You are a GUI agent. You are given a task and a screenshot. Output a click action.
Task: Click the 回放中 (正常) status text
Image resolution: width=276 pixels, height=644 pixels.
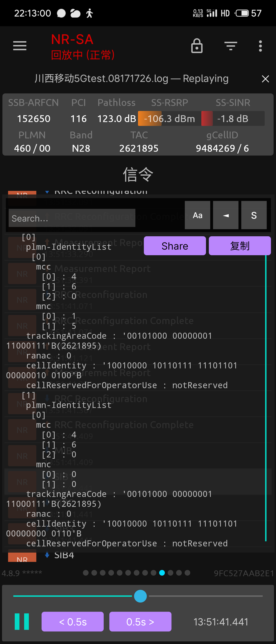click(x=83, y=55)
